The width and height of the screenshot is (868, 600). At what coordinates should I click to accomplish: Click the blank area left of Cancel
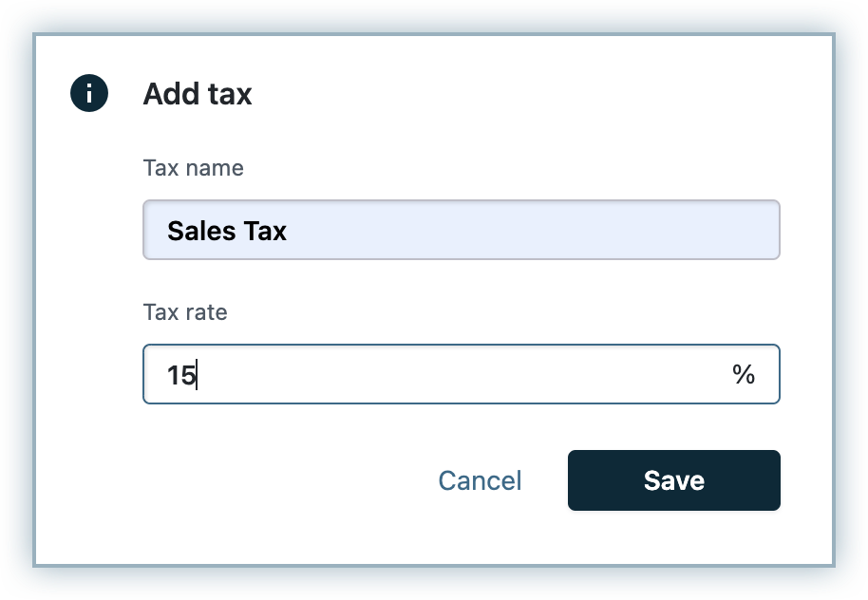(285, 480)
